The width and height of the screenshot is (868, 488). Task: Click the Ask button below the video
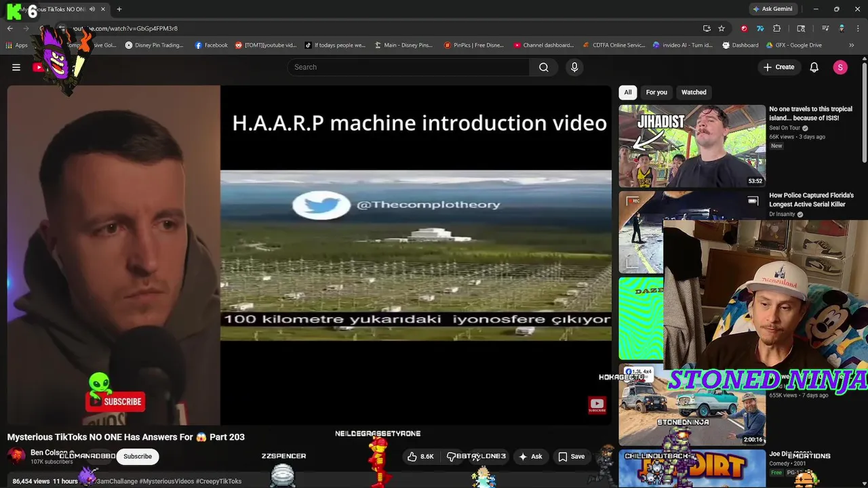coord(530,456)
